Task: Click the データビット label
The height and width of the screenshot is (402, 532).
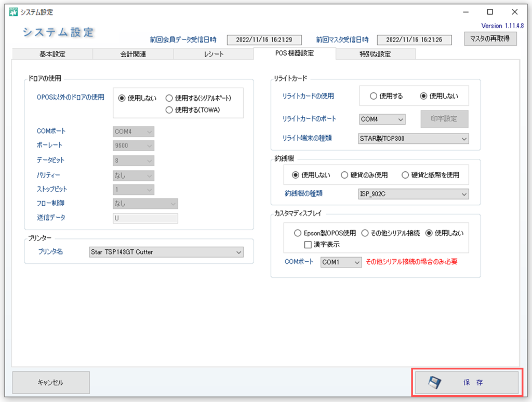Action: [x=50, y=160]
